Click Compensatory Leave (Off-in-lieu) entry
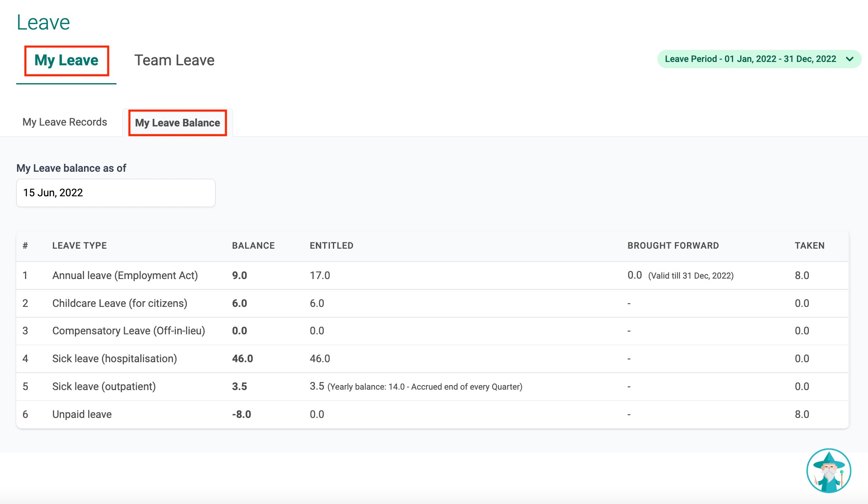The image size is (868, 504). coord(129,331)
